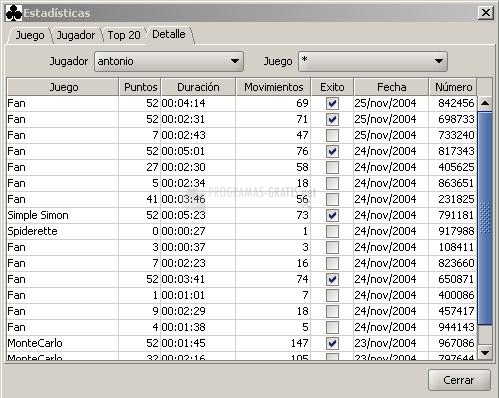Select the Simple Simon game cell
Viewport: 499px width, 398px height.
62,215
